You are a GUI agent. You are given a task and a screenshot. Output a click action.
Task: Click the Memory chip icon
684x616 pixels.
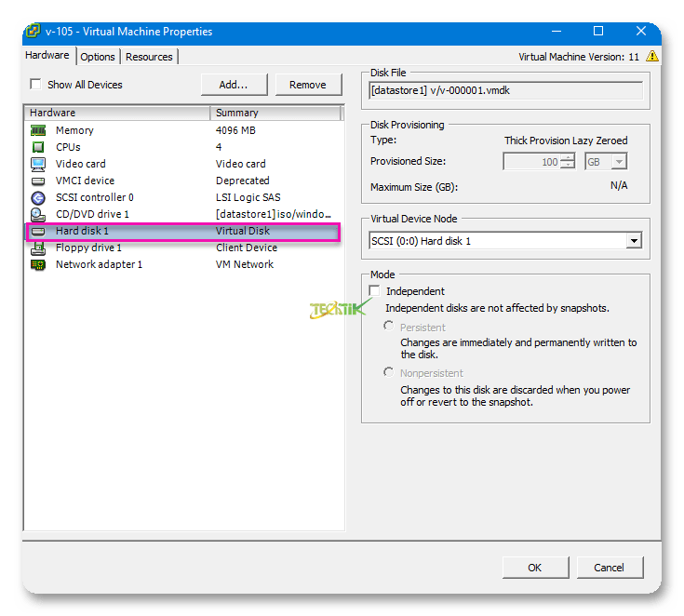coord(38,130)
